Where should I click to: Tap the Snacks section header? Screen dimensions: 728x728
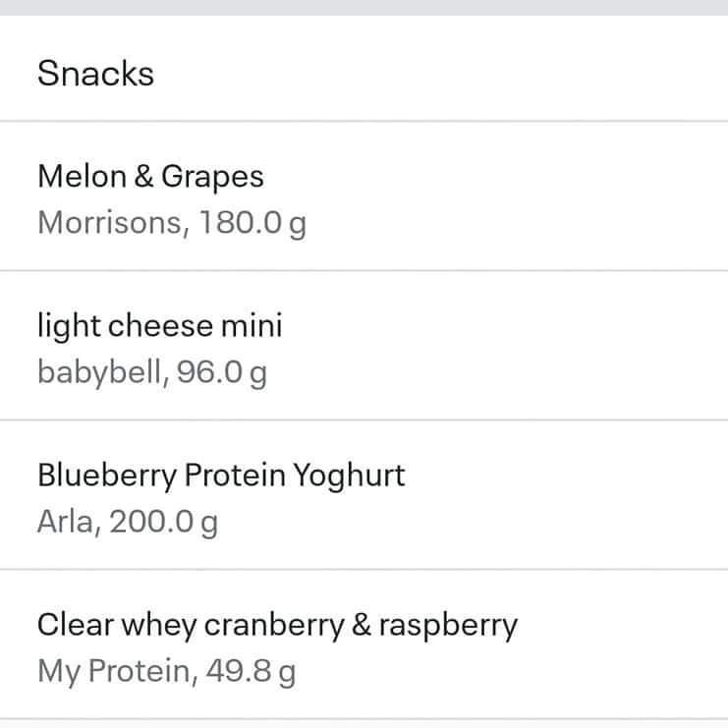point(95,74)
